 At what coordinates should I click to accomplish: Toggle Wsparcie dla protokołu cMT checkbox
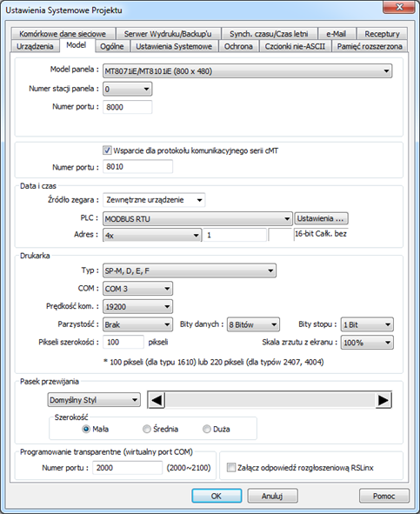coord(107,150)
